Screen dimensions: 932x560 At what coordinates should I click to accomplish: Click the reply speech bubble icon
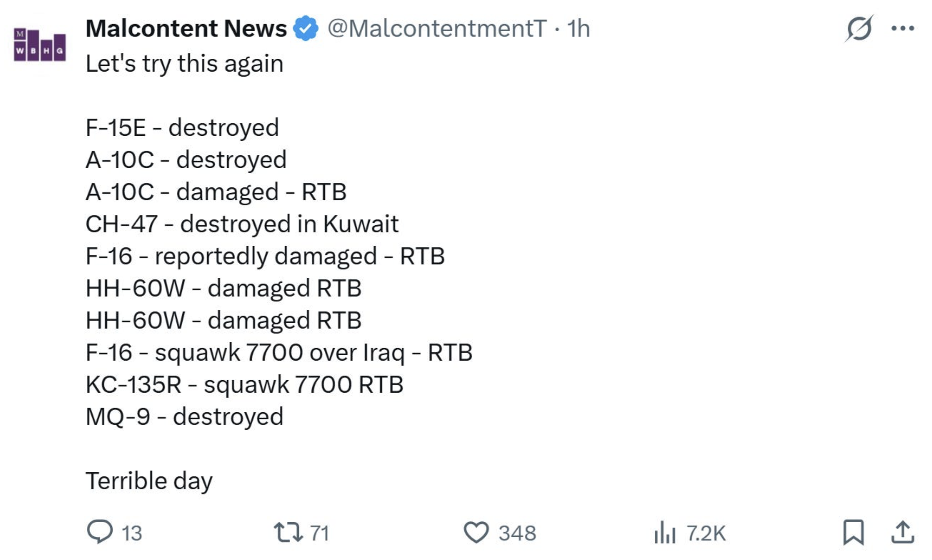[x=99, y=532]
